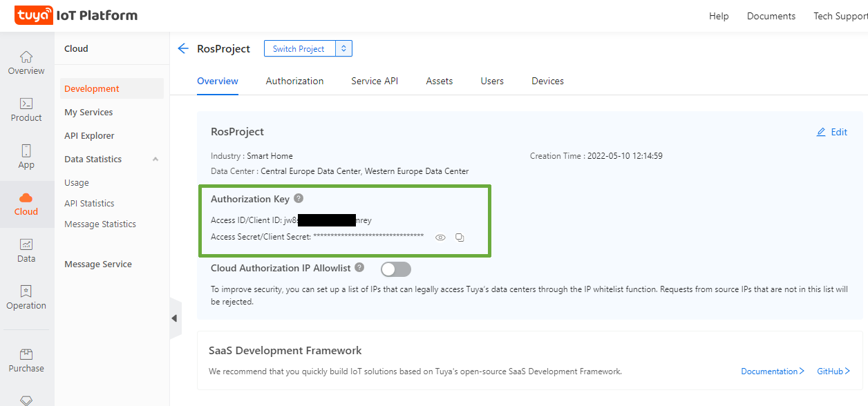The width and height of the screenshot is (868, 406).
Task: Reveal Client Secret with eye icon
Action: pyautogui.click(x=440, y=238)
